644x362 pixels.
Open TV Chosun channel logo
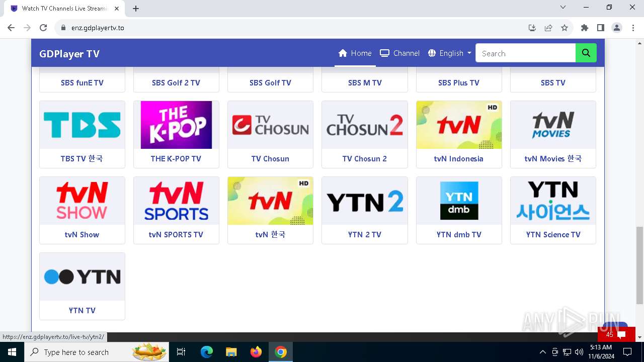tap(270, 125)
